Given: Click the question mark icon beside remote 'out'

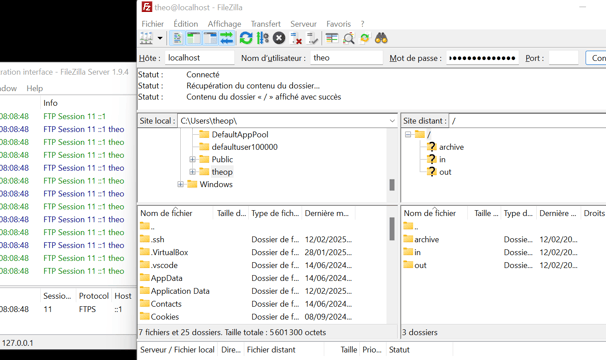Looking at the screenshot, I should point(431,172).
